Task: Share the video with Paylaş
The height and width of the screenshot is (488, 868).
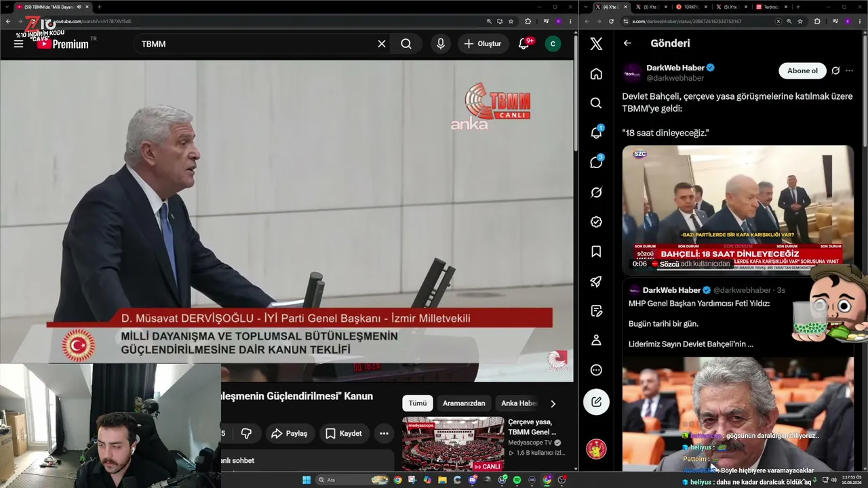Action: (290, 433)
